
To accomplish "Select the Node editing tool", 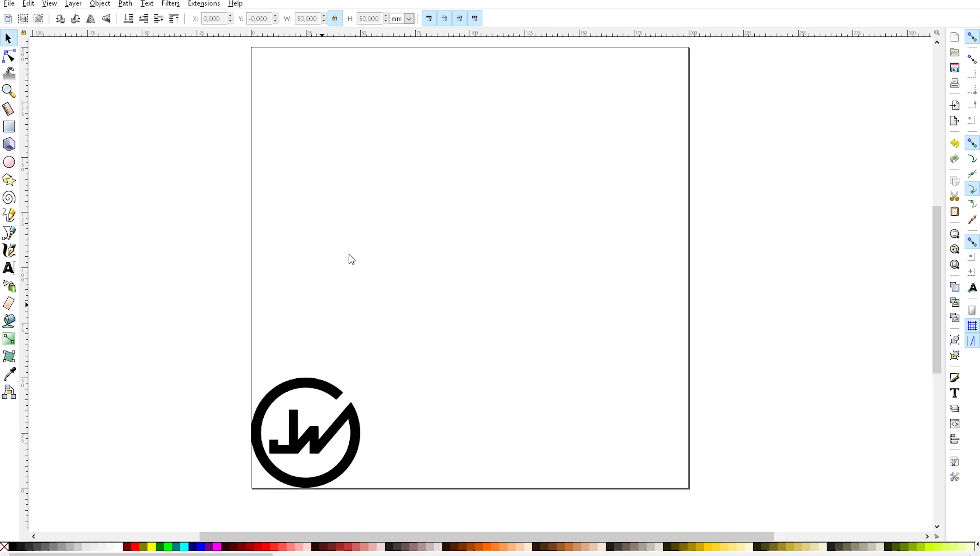I will click(8, 56).
